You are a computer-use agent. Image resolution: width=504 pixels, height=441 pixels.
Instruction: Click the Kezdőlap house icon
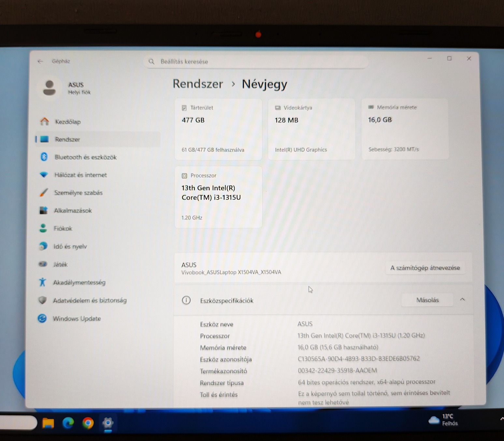[x=44, y=122]
